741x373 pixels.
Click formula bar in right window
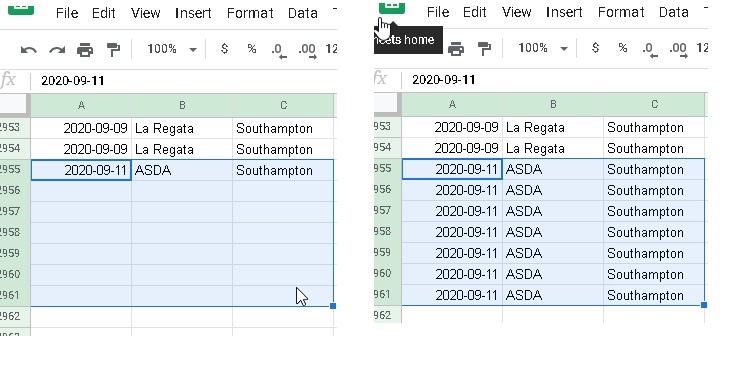click(x=555, y=80)
